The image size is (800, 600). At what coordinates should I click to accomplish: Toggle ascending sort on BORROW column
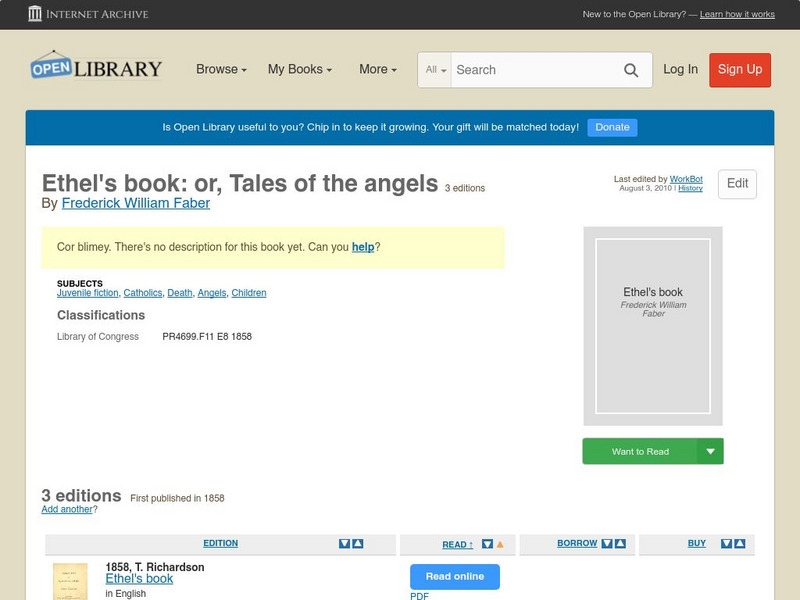[x=620, y=543]
